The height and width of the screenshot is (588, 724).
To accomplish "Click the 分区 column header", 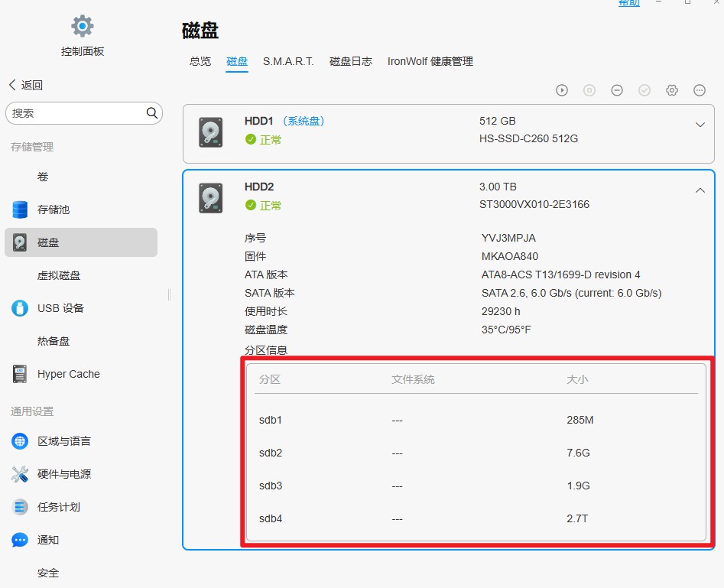I will (x=270, y=379).
